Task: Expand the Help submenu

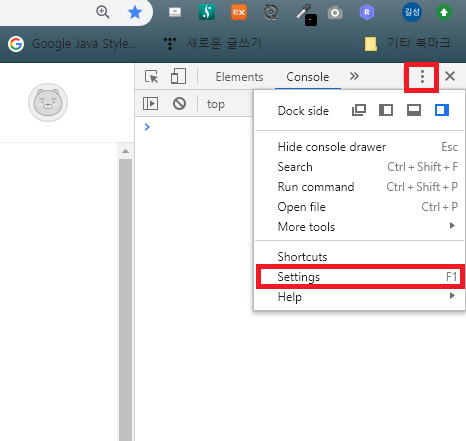Action: (359, 297)
